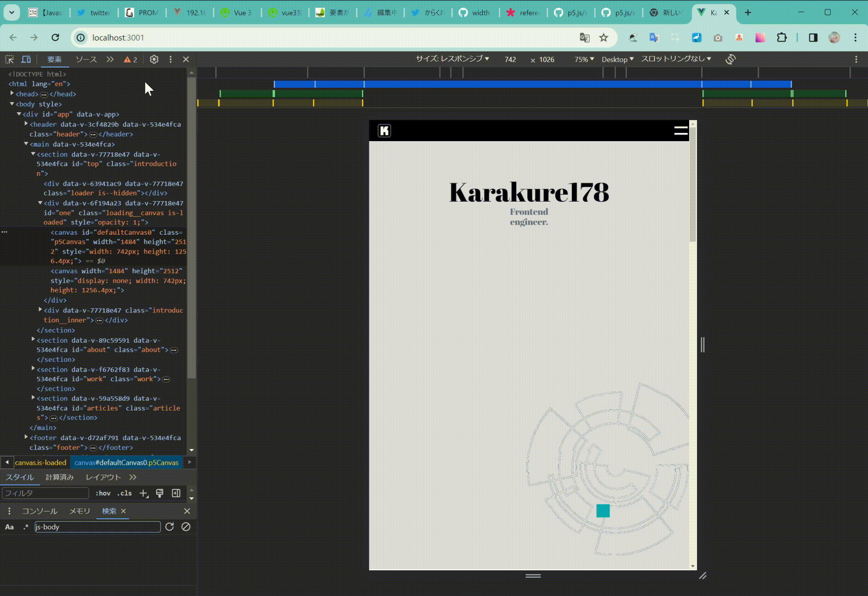Image resolution: width=868 pixels, height=596 pixels.
Task: Open the Desktop device type dropdown
Action: [617, 60]
